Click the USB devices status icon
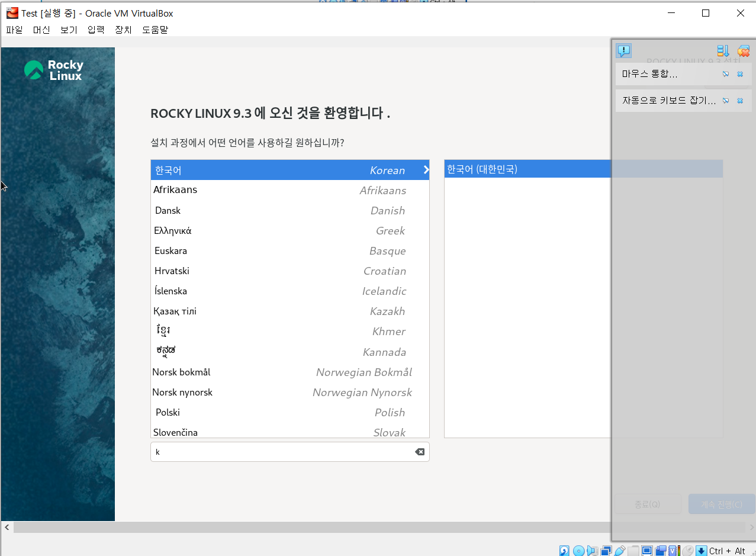 (x=620, y=551)
